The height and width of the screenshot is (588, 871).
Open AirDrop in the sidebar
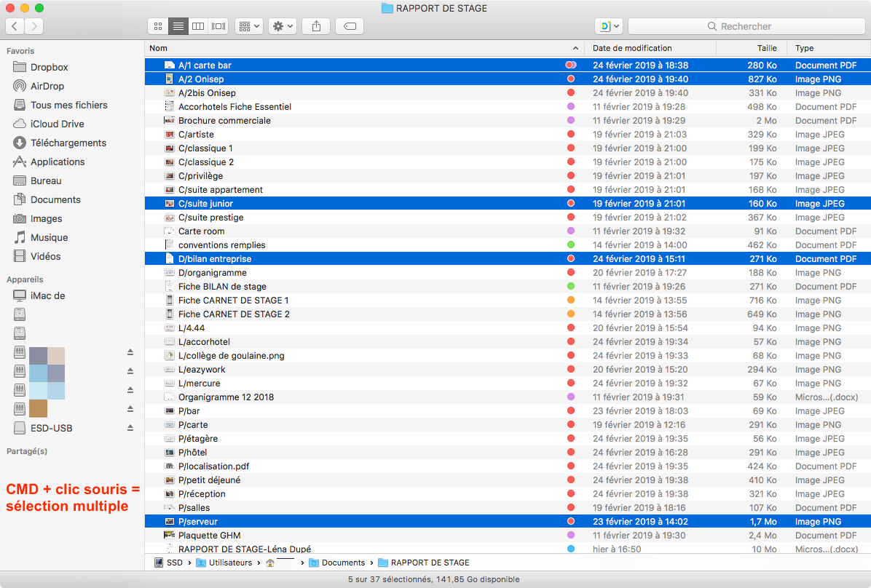(x=47, y=86)
